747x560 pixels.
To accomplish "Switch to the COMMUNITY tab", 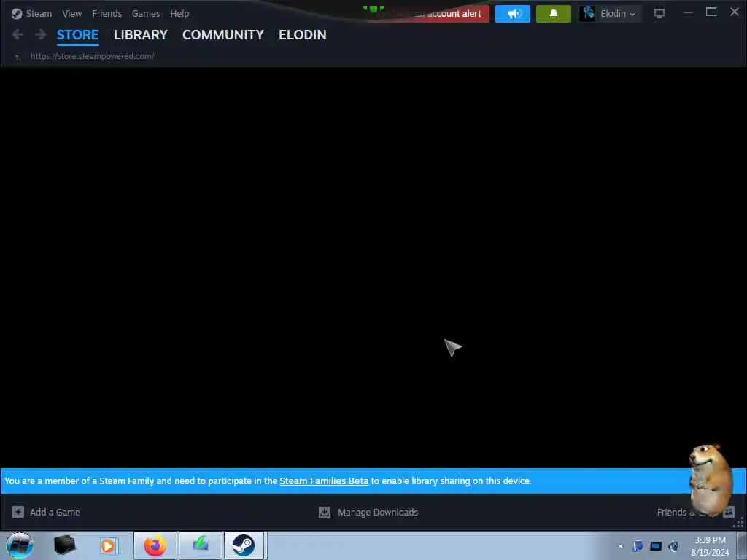I will pyautogui.click(x=223, y=35).
